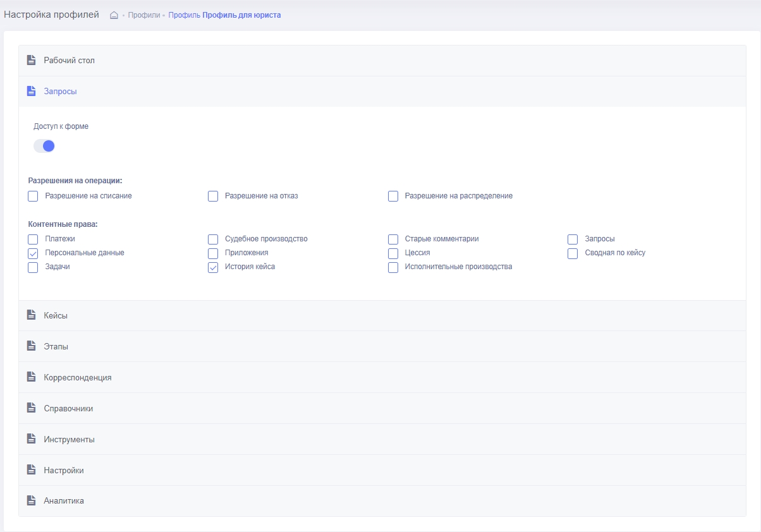Click the document icon beside Справочники

(31, 408)
